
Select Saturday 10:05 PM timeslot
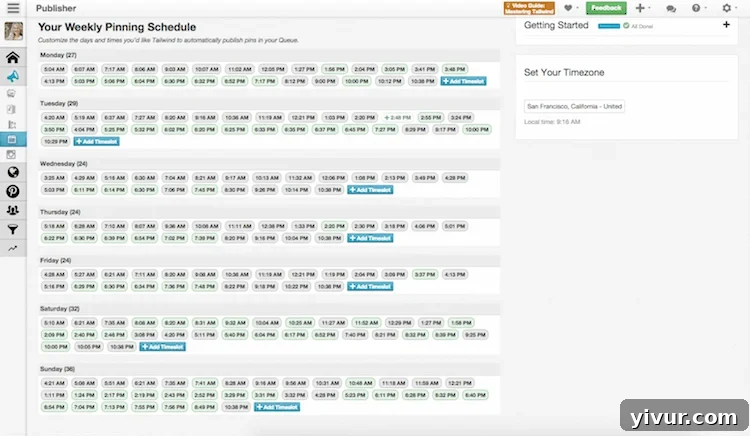[88, 347]
